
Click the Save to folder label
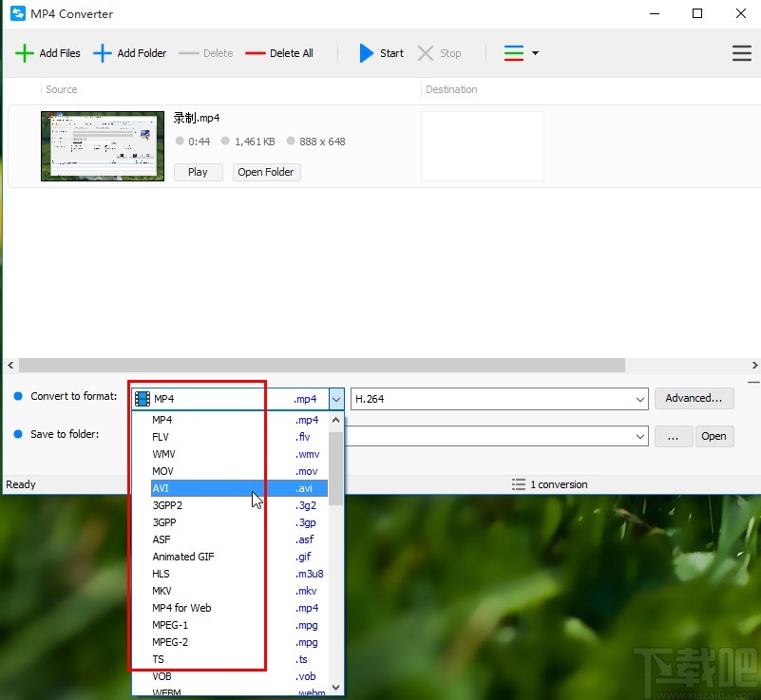click(x=65, y=434)
